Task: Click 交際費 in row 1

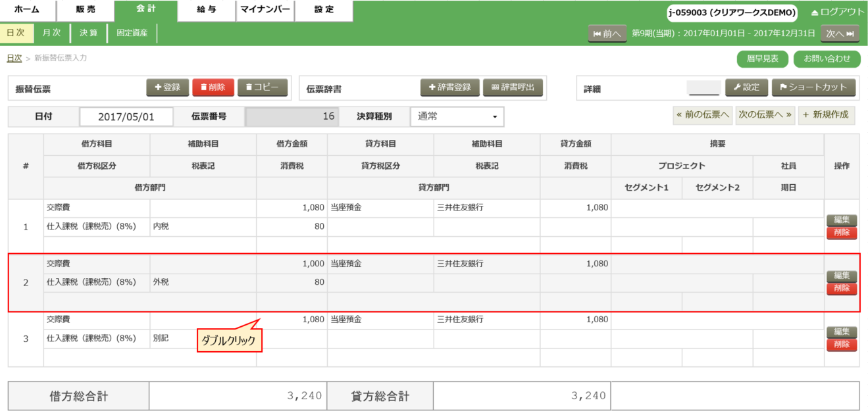Action: coord(59,208)
